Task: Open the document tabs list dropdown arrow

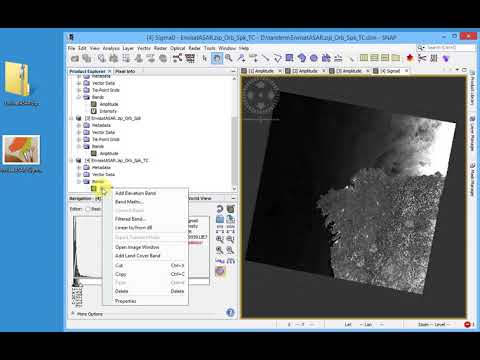Action: pyautogui.click(x=457, y=70)
